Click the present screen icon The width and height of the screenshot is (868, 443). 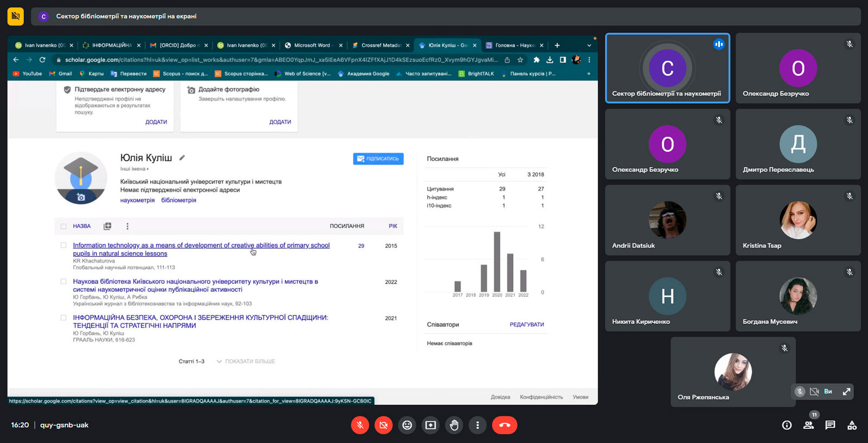coord(431,425)
